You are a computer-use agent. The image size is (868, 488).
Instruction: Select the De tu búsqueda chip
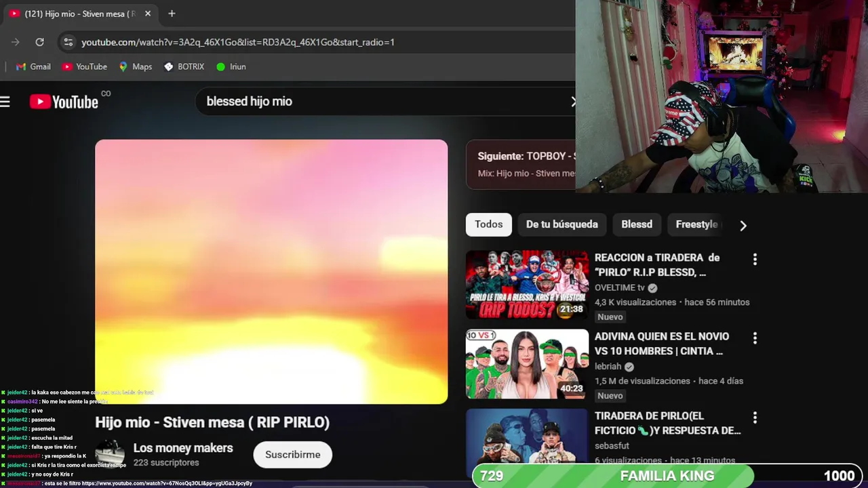[x=562, y=224]
